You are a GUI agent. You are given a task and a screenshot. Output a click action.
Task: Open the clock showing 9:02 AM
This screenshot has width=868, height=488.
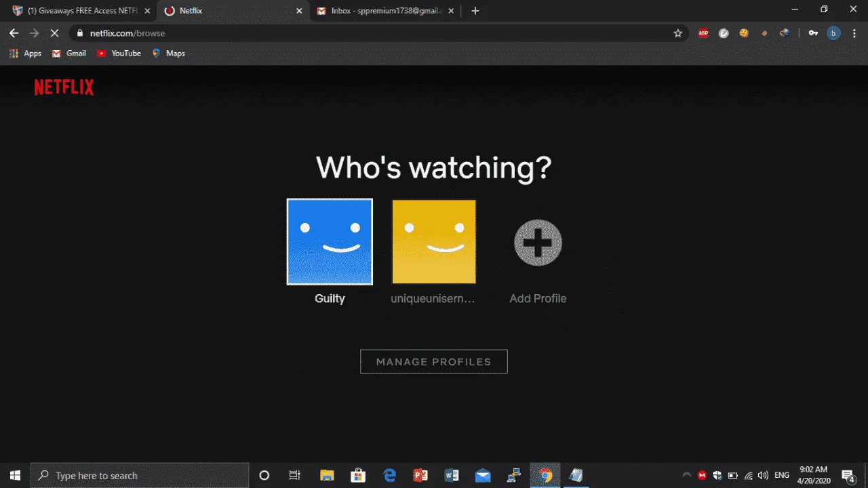813,475
